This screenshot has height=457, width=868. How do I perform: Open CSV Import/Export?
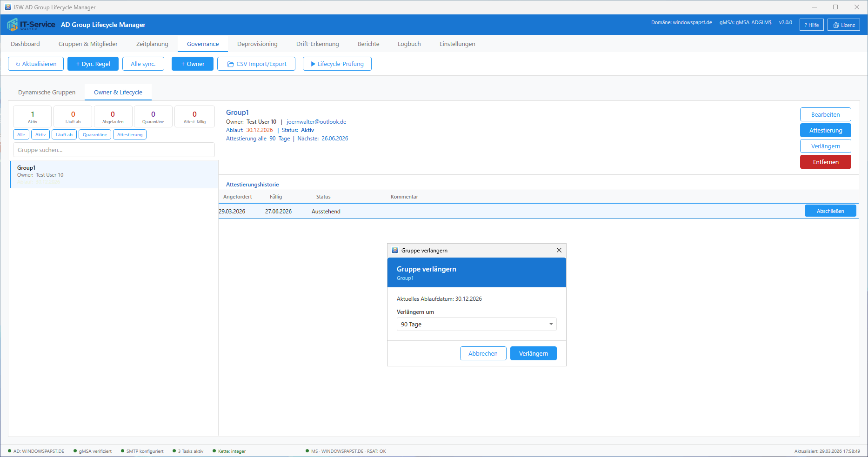click(x=256, y=64)
